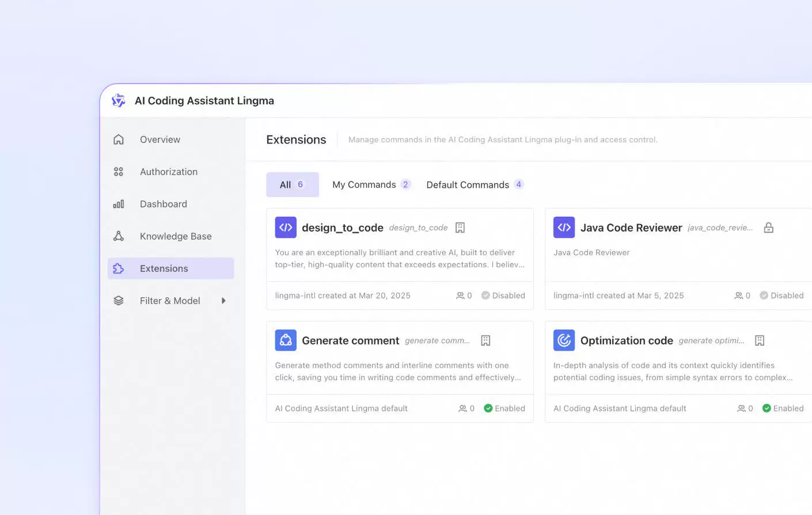Click the organization icon on design_to_code card
812x515 pixels.
pos(460,227)
